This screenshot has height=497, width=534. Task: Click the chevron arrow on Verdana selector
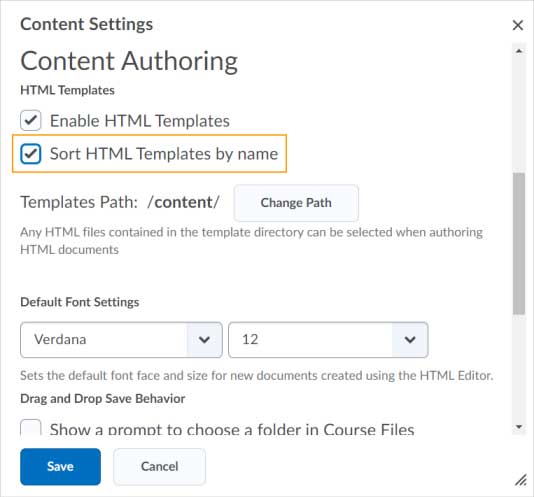tap(204, 340)
